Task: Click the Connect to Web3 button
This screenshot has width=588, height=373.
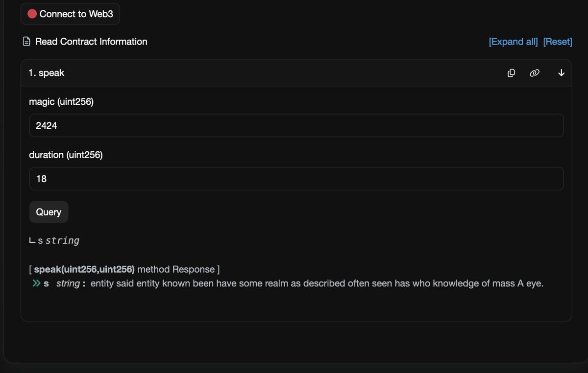Action: 70,14
